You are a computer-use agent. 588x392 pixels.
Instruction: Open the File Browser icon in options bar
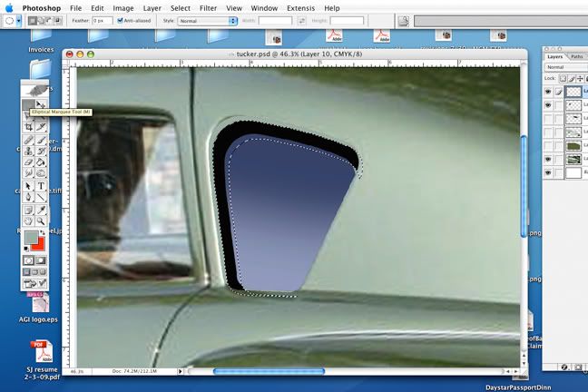coord(404,21)
